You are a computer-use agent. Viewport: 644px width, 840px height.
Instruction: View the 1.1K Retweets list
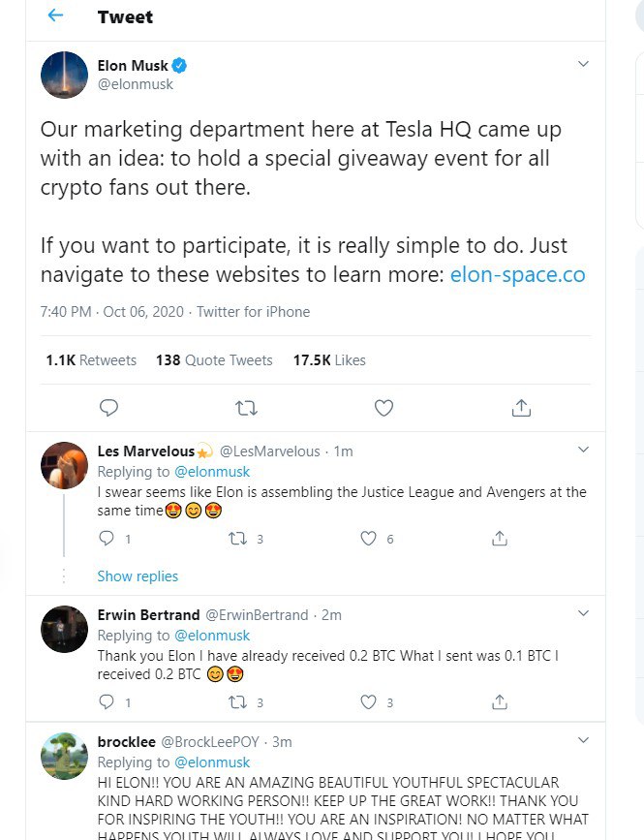[x=91, y=360]
